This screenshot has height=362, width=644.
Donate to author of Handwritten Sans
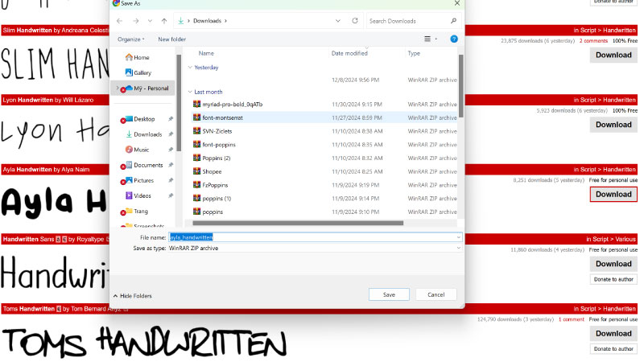coord(613,279)
